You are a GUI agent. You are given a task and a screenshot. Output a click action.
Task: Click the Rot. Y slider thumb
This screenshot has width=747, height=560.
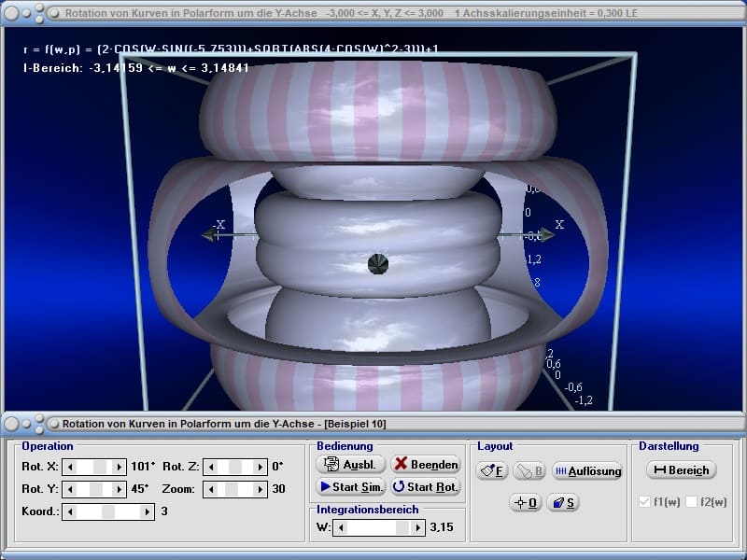(x=96, y=489)
